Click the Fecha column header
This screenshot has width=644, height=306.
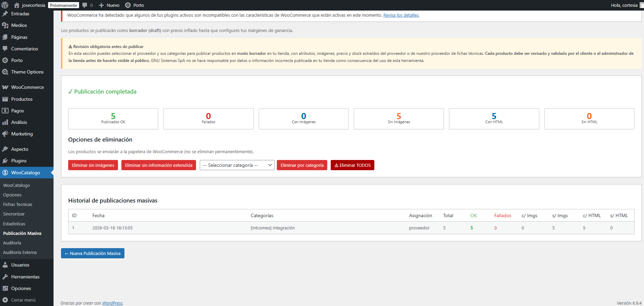(99, 215)
